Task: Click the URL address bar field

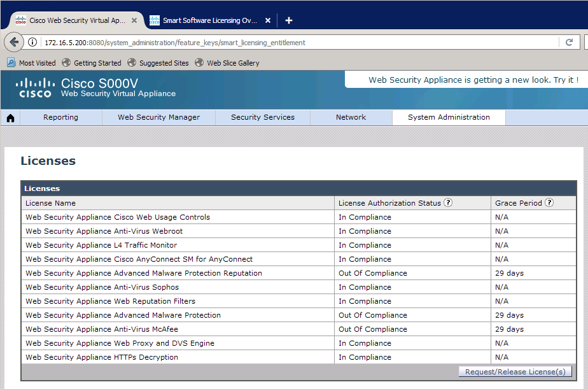Action: coord(299,43)
